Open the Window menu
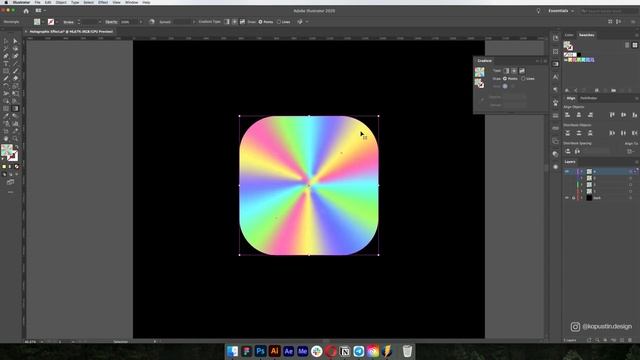Screen dimensions: 640x360 (x=131, y=2)
